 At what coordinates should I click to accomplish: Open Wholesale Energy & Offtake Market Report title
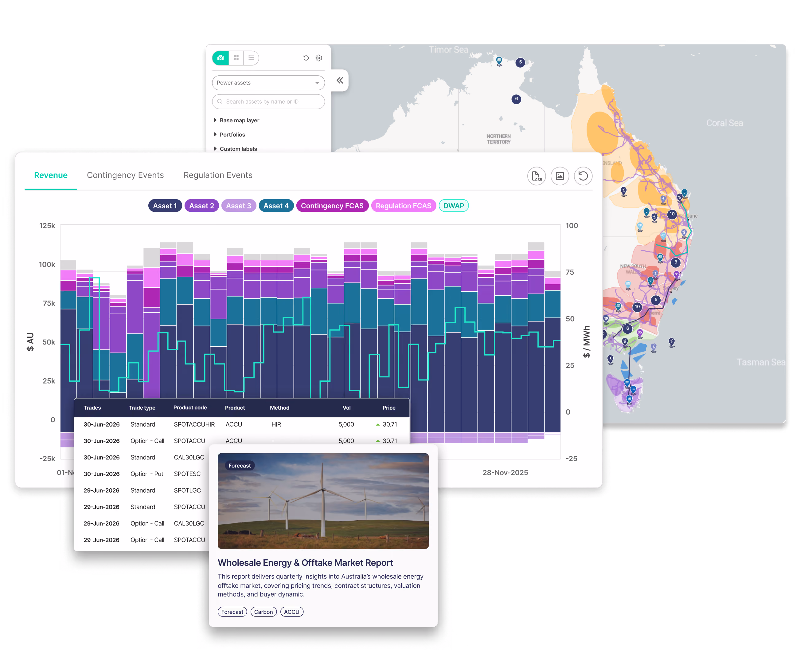[x=305, y=563]
